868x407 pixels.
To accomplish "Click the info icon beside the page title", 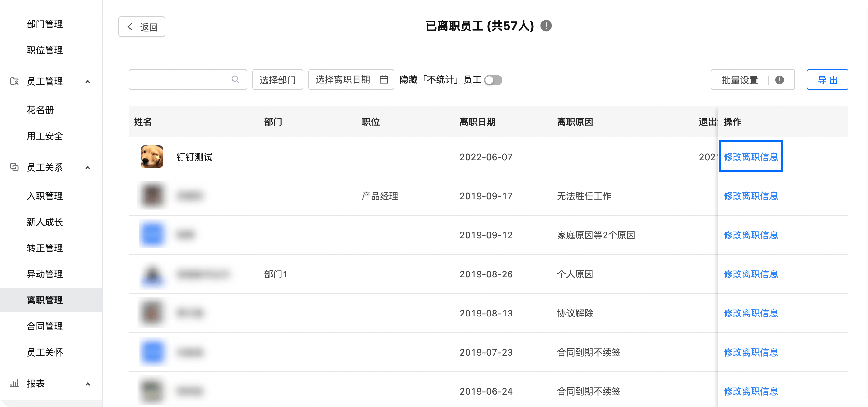I will (546, 26).
